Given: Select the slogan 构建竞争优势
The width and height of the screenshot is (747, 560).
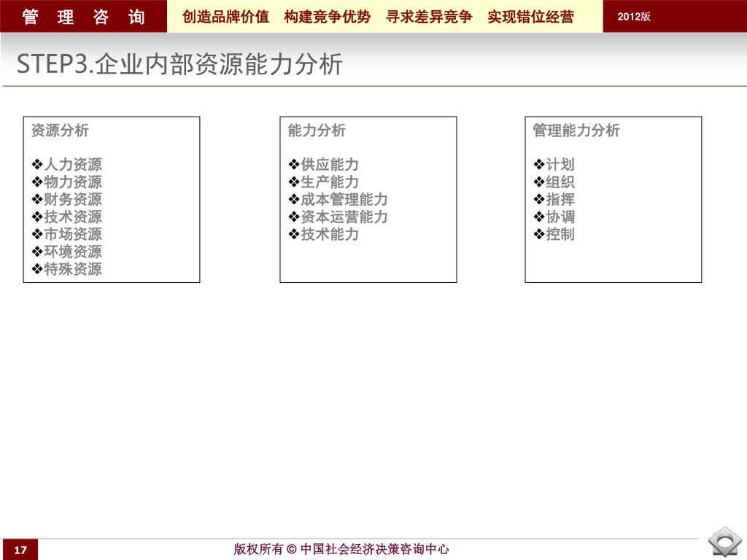Looking at the screenshot, I should [x=328, y=17].
